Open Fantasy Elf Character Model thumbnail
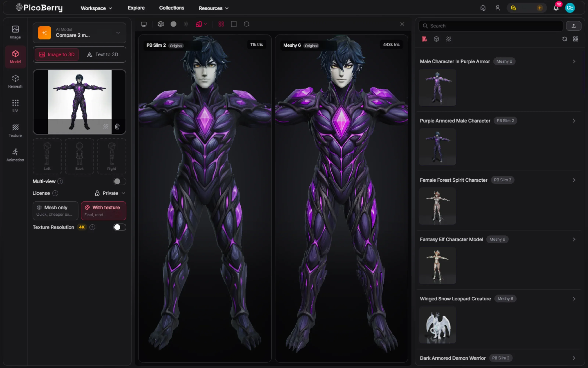The width and height of the screenshot is (588, 368). pyautogui.click(x=437, y=266)
